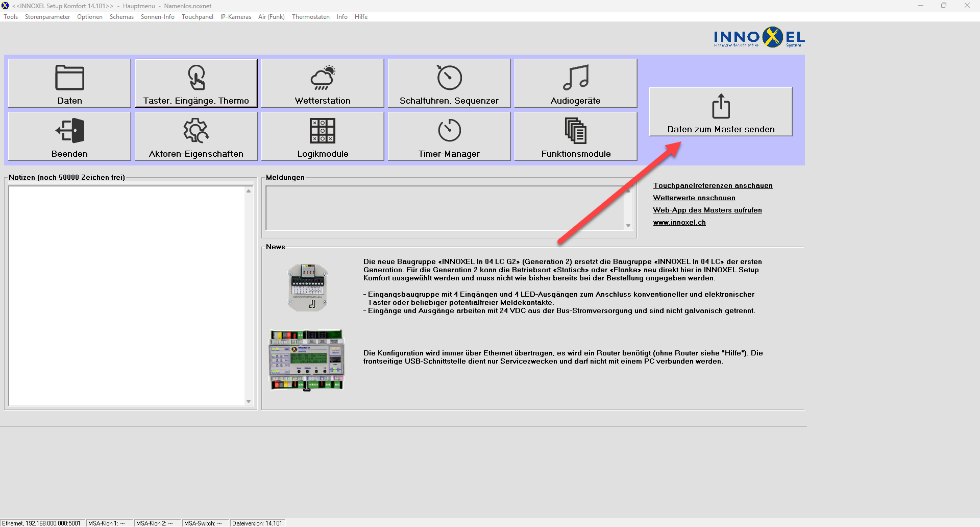Open the Hilfe menu
980x527 pixels.
(x=361, y=17)
